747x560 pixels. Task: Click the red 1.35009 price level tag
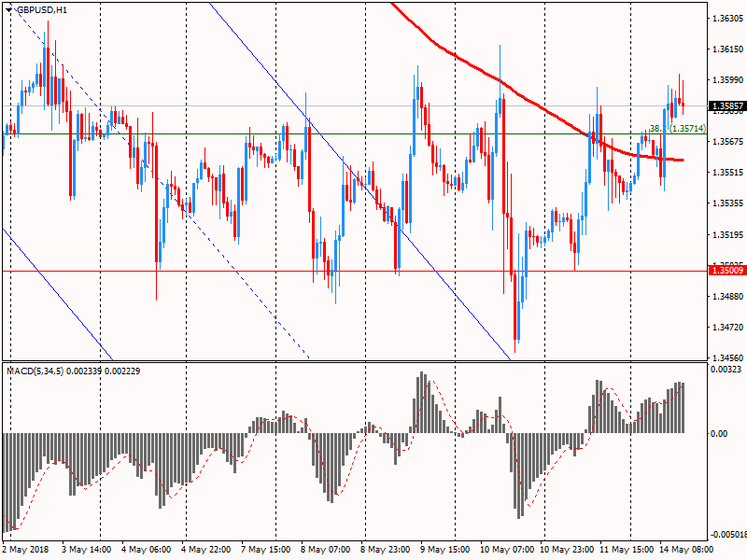coord(726,271)
